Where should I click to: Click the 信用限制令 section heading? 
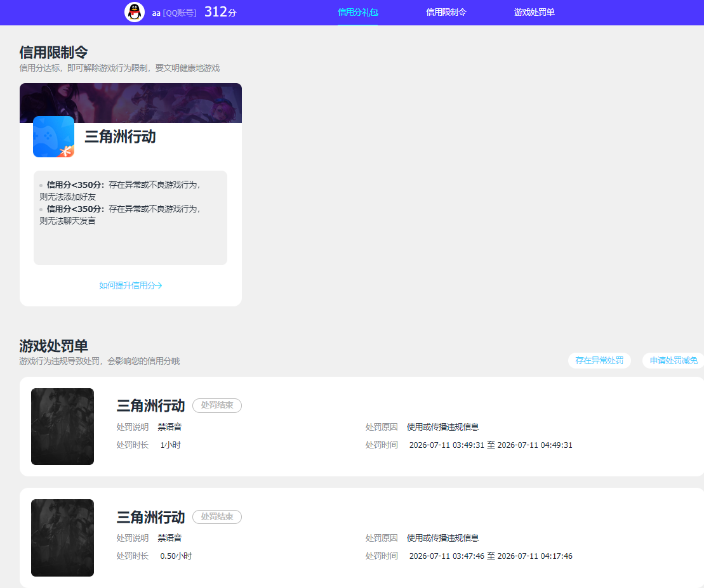click(x=53, y=52)
